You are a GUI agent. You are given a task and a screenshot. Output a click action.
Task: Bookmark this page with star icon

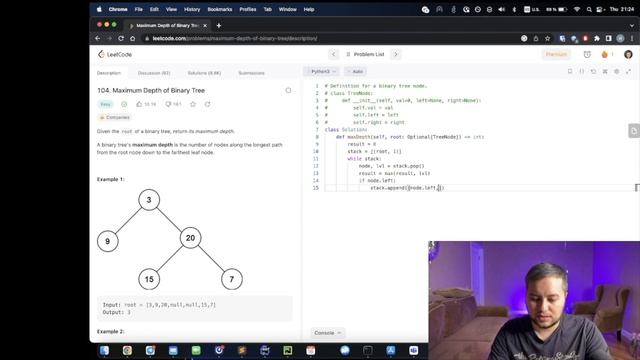pyautogui.click(x=547, y=38)
